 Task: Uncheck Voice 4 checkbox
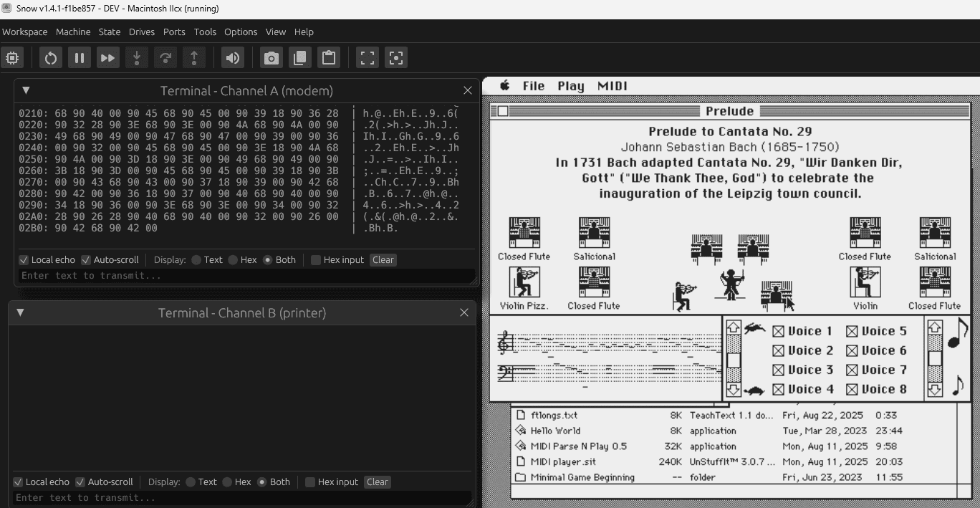(779, 390)
